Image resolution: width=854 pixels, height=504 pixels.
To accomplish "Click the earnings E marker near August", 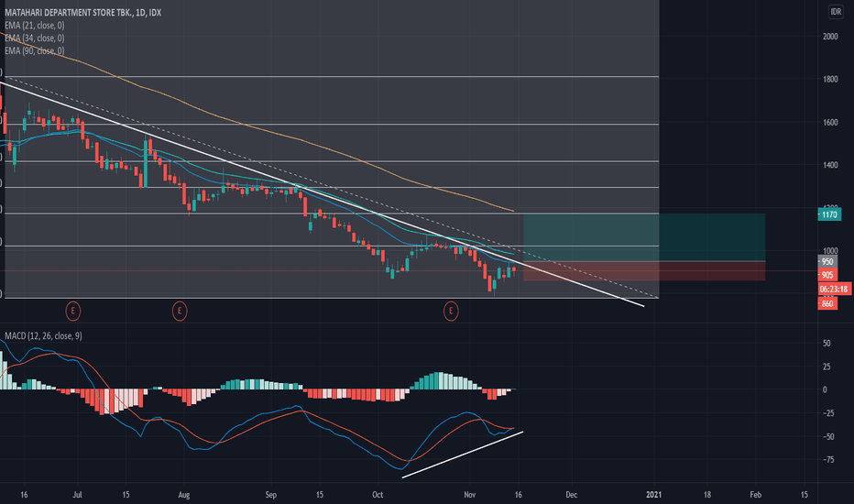I will pos(180,312).
